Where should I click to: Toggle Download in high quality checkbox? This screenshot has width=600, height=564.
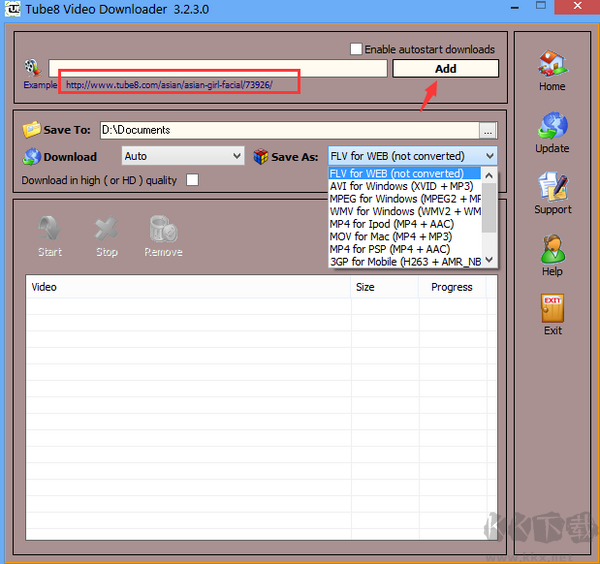(x=192, y=179)
